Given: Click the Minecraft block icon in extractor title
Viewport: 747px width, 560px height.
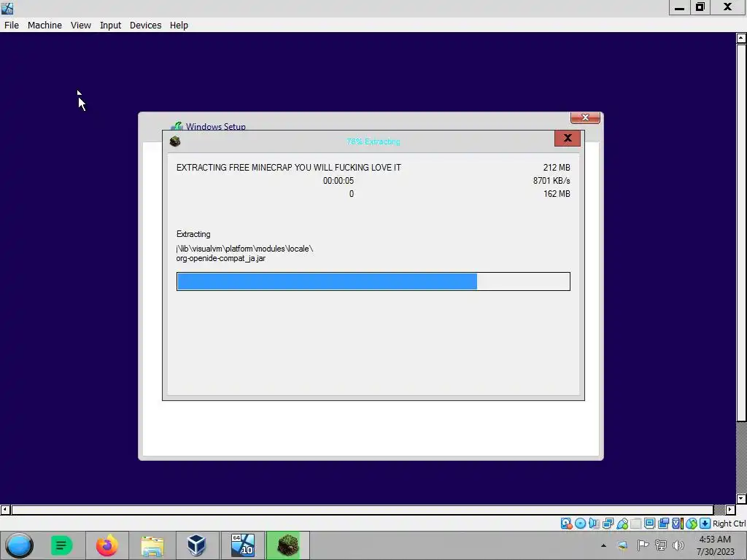Looking at the screenshot, I should (x=175, y=141).
